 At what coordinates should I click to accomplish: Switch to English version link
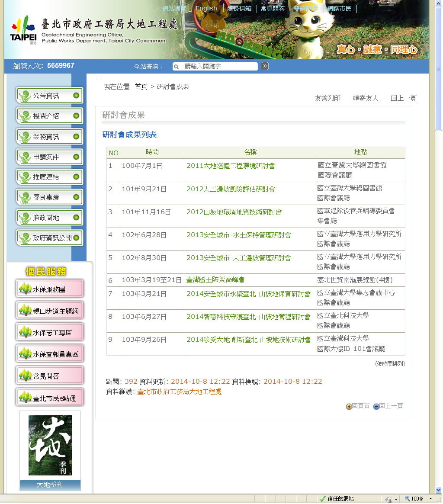206,8
